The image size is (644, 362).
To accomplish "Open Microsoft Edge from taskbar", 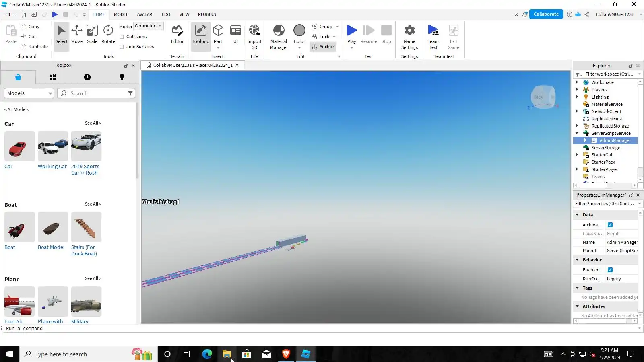I will click(207, 354).
